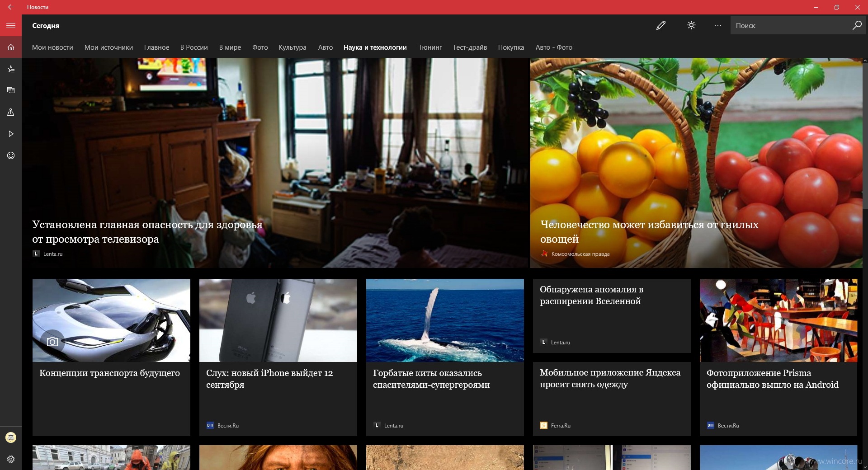Go to the Home sidebar icon
This screenshot has height=470, width=868.
[11, 47]
